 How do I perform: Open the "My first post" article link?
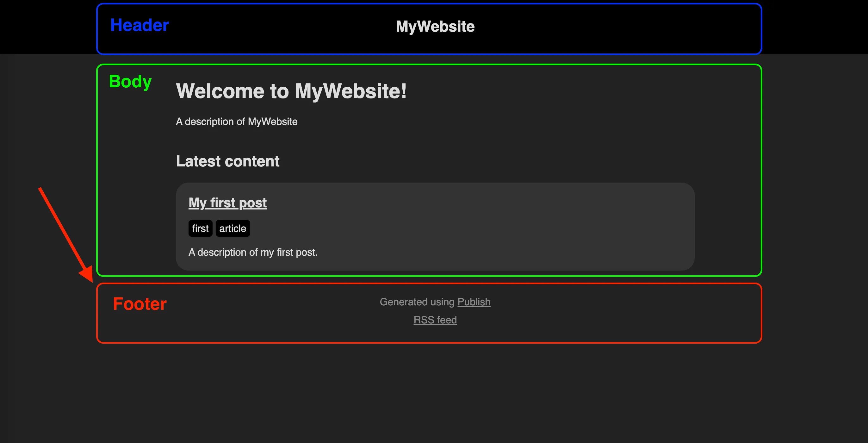point(227,202)
